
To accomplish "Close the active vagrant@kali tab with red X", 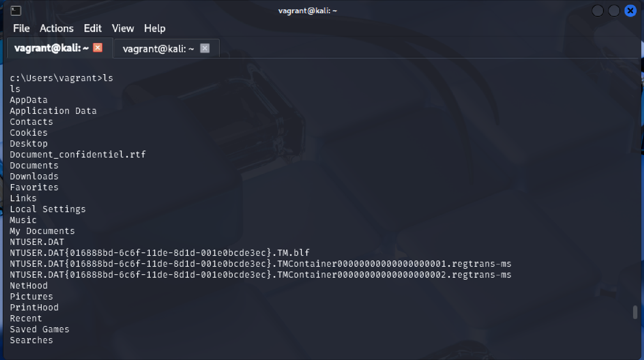I will [98, 48].
